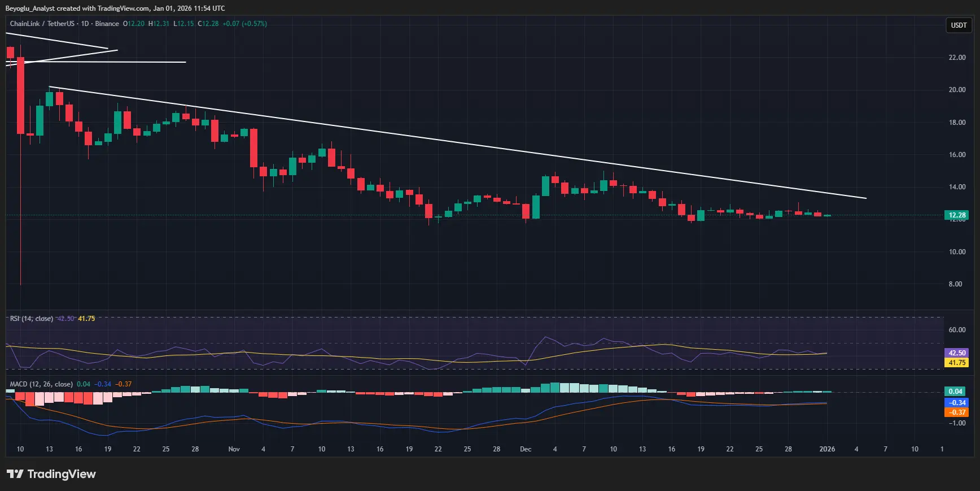Click the 2026 date label on time axis

click(x=827, y=449)
